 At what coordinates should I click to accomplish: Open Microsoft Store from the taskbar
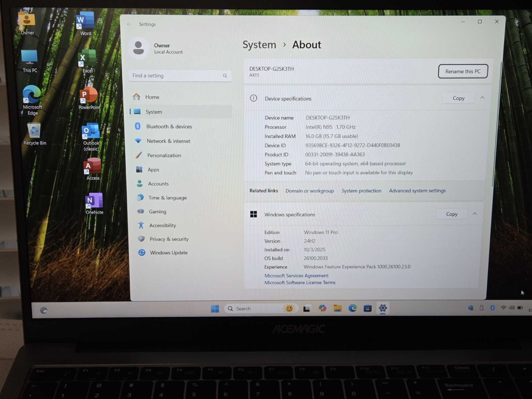(x=367, y=308)
